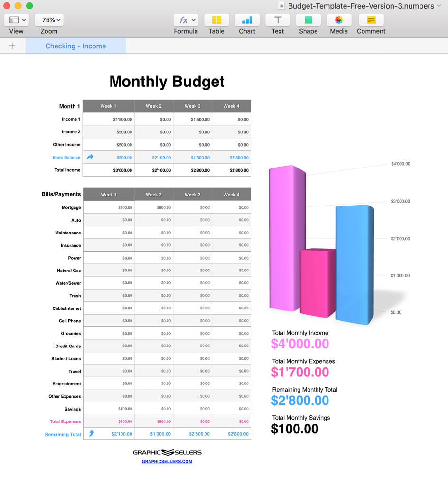Add a new sheet with plus button

click(12, 46)
